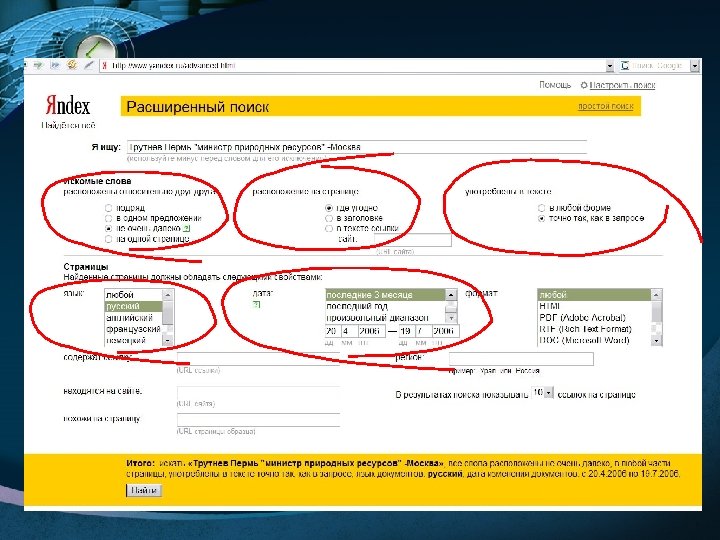Click the Google search field in toolbar
Screen dimensions: 720x540
660,66
